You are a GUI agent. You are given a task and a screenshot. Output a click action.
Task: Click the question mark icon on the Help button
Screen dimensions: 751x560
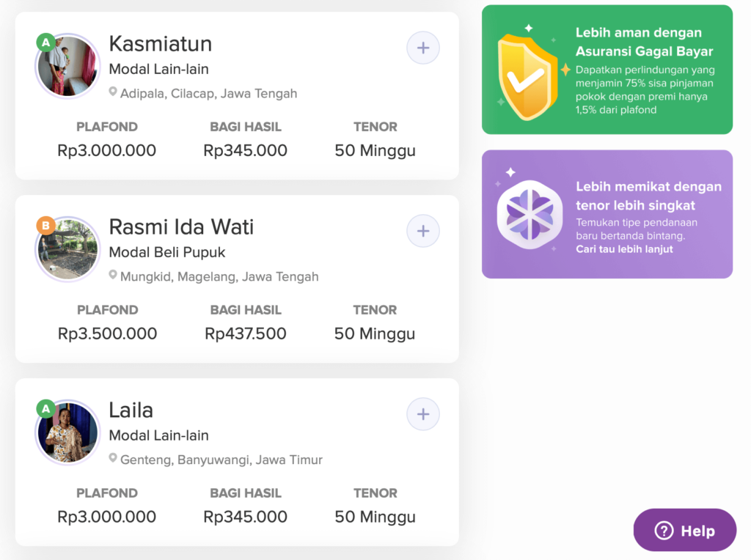[x=664, y=530]
